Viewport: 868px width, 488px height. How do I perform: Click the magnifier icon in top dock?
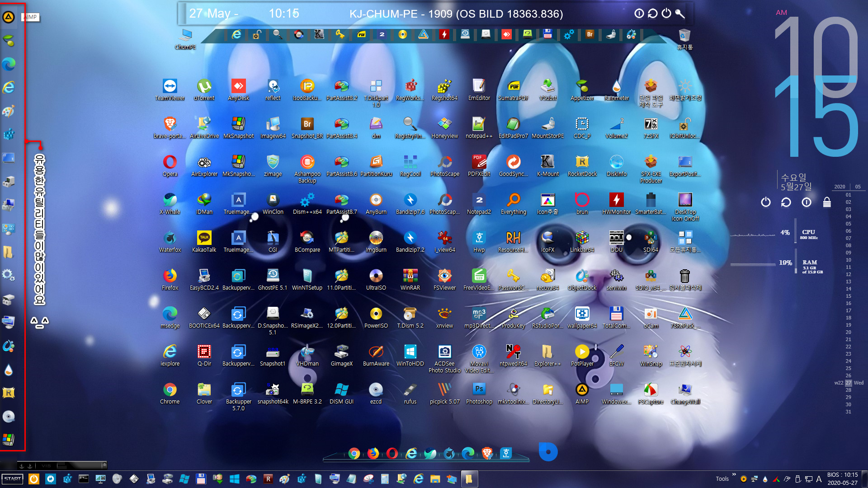click(278, 34)
